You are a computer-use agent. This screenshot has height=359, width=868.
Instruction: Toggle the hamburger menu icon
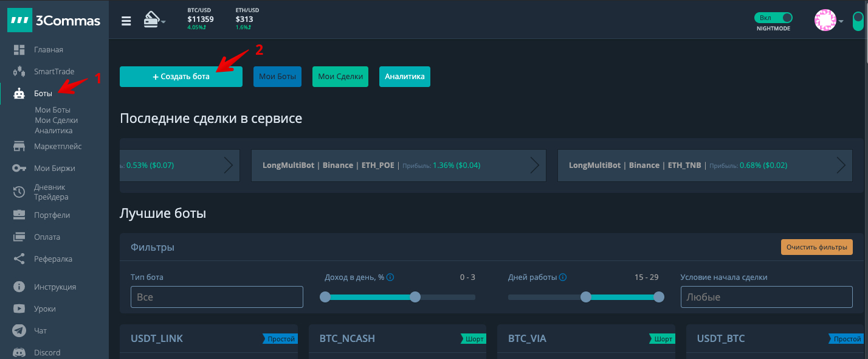tap(126, 21)
